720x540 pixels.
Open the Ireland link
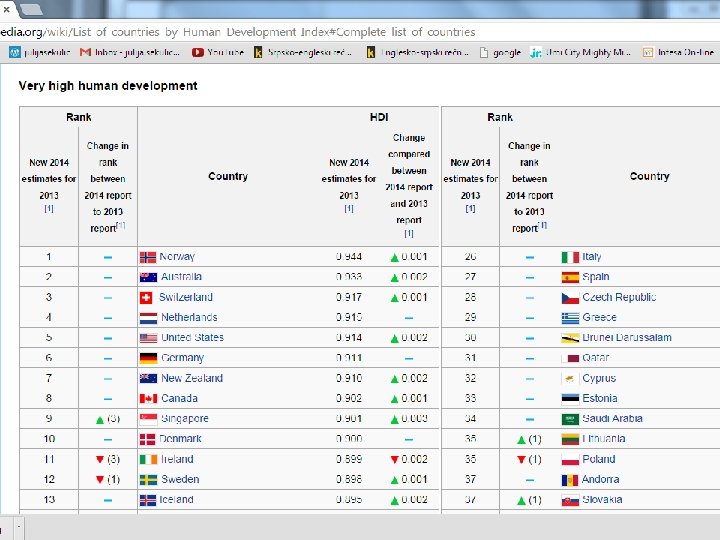coord(177,459)
